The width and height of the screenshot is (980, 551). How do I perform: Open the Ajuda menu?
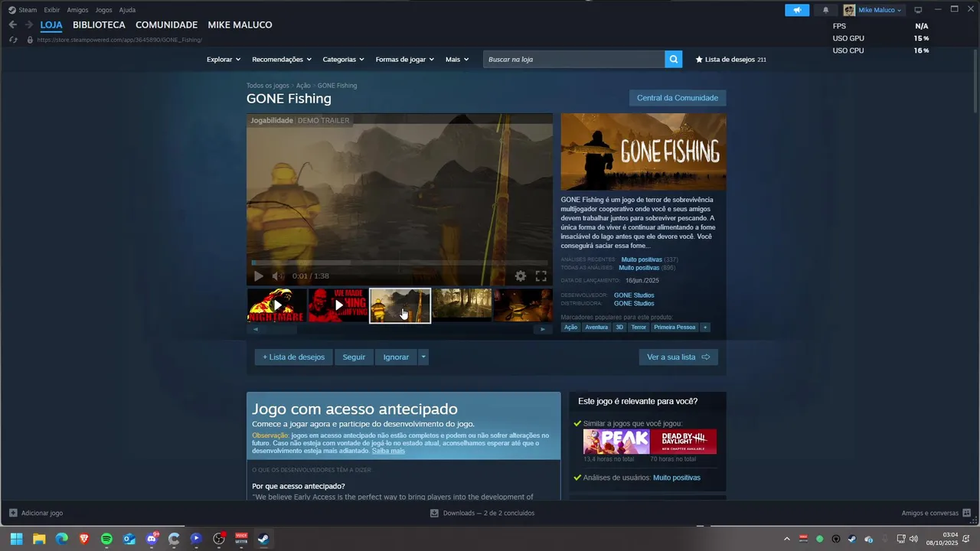click(x=127, y=10)
